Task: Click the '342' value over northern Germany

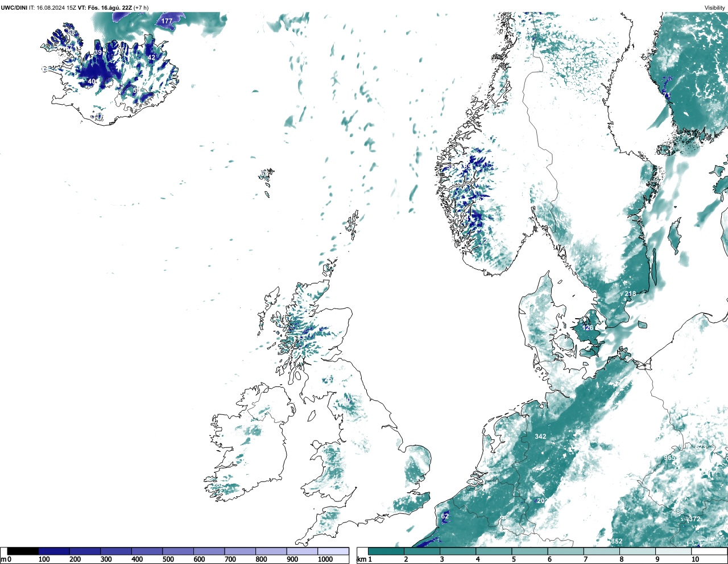Action: [x=540, y=437]
